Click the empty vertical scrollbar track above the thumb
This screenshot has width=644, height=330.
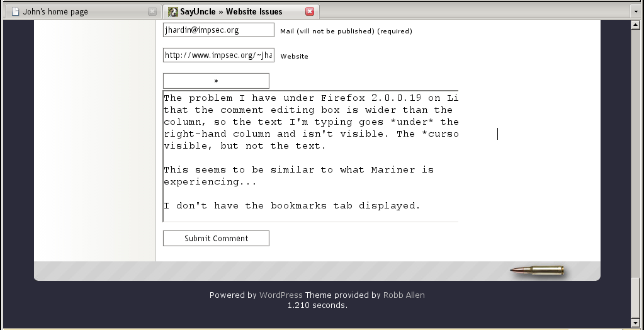[635, 152]
